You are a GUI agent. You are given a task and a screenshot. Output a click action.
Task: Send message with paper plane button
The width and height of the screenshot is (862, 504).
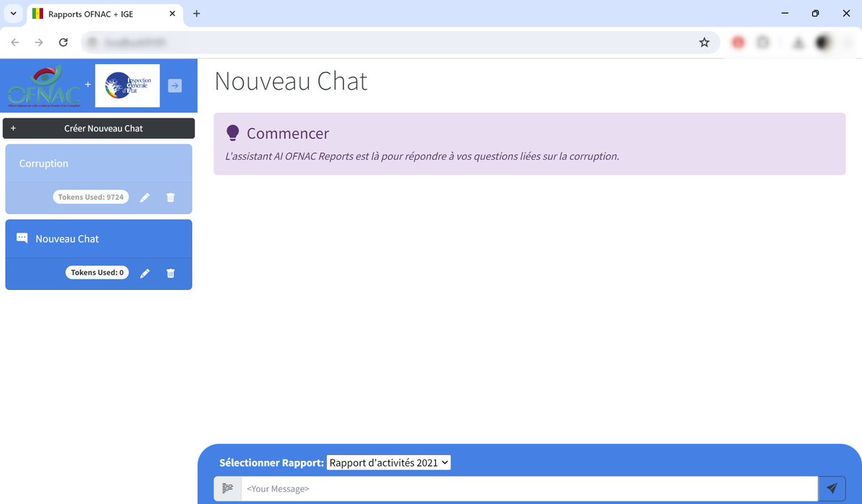click(832, 489)
